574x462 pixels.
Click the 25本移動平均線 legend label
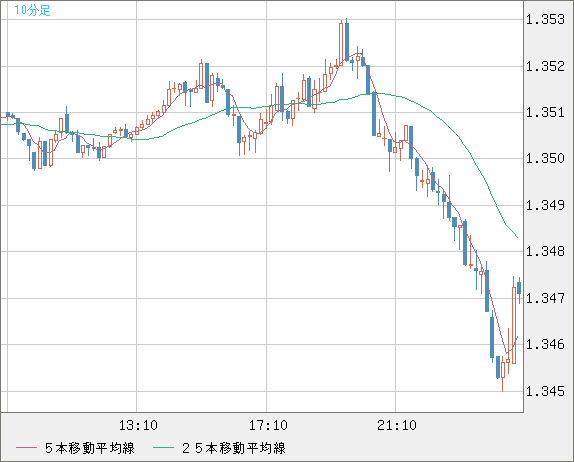tap(234, 448)
